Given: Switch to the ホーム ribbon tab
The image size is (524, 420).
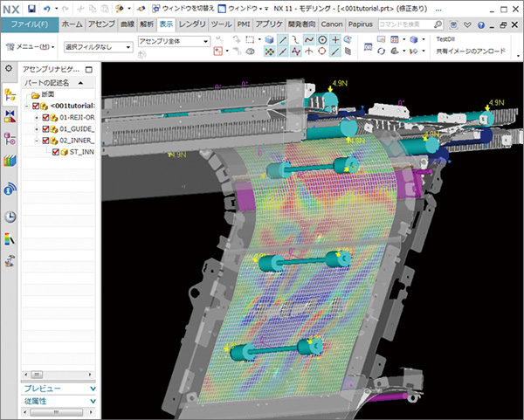Looking at the screenshot, I should coord(72,24).
